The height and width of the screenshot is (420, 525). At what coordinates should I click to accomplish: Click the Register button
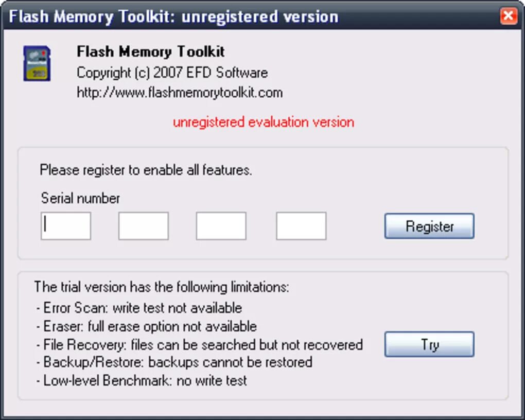coord(429,226)
